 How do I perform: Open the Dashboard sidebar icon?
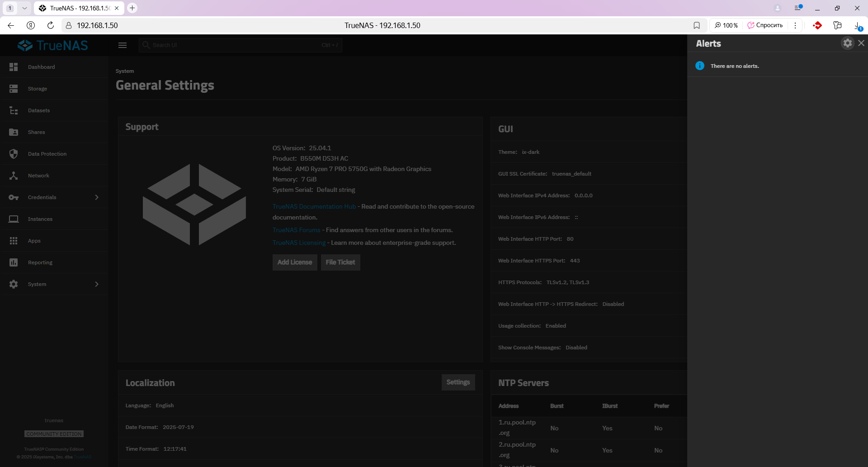coord(14,67)
